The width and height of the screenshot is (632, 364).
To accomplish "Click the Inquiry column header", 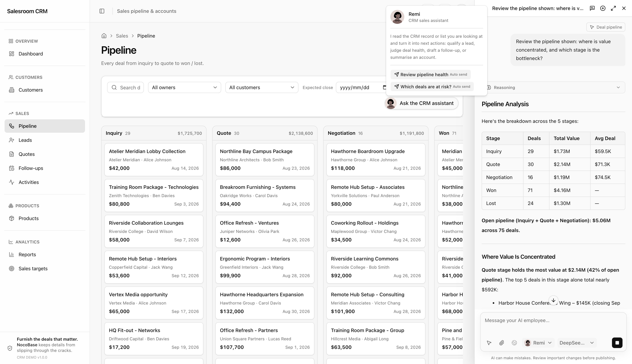I will point(154,133).
